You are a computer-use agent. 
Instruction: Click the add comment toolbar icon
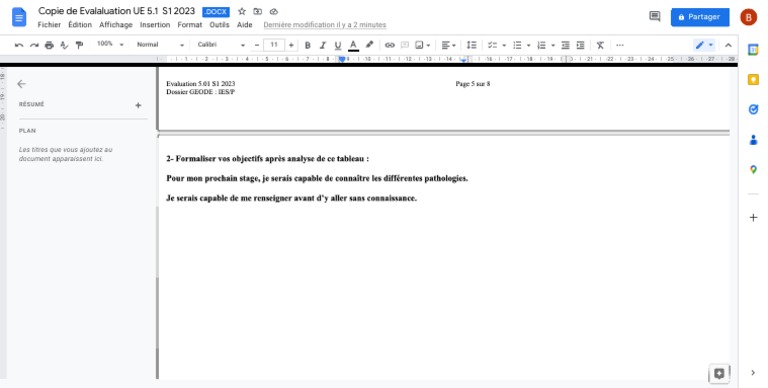tap(405, 45)
